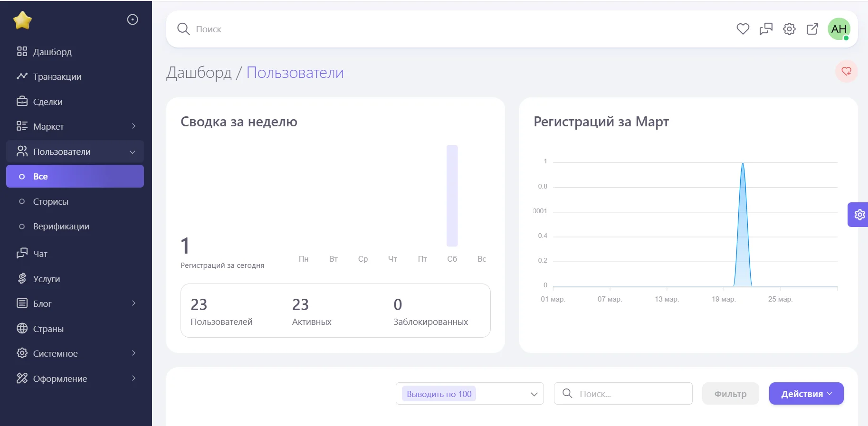868x426 pixels.
Task: Open the Сторисы submenu item
Action: 75,201
